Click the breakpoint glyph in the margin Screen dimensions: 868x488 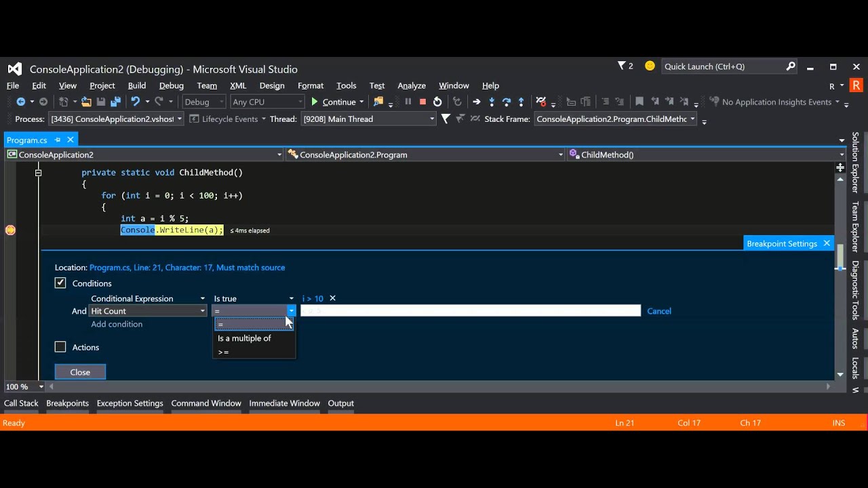point(10,230)
